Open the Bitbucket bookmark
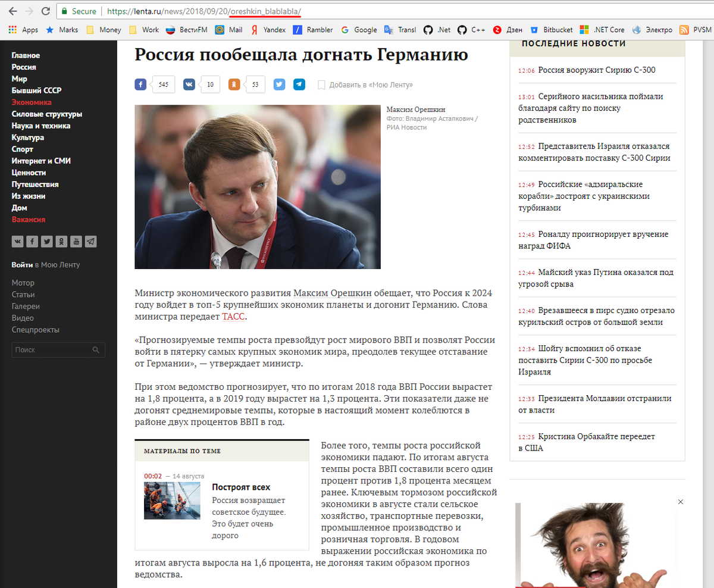The image size is (714, 588). click(x=552, y=30)
